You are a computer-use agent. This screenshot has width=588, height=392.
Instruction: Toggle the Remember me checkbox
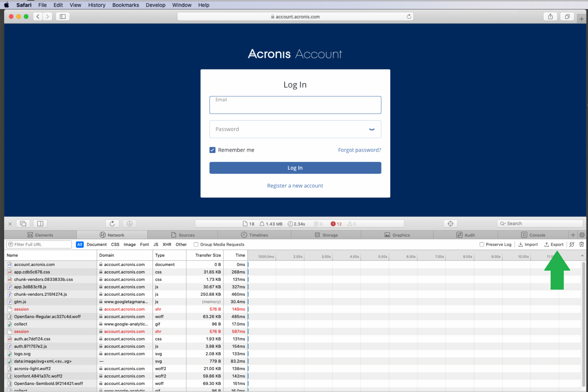pos(212,150)
